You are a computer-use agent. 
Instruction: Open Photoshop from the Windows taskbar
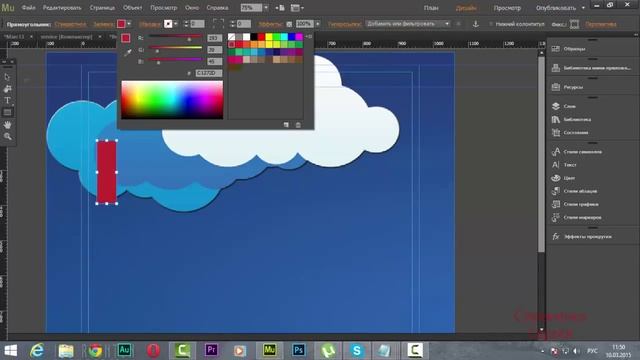[298, 350]
